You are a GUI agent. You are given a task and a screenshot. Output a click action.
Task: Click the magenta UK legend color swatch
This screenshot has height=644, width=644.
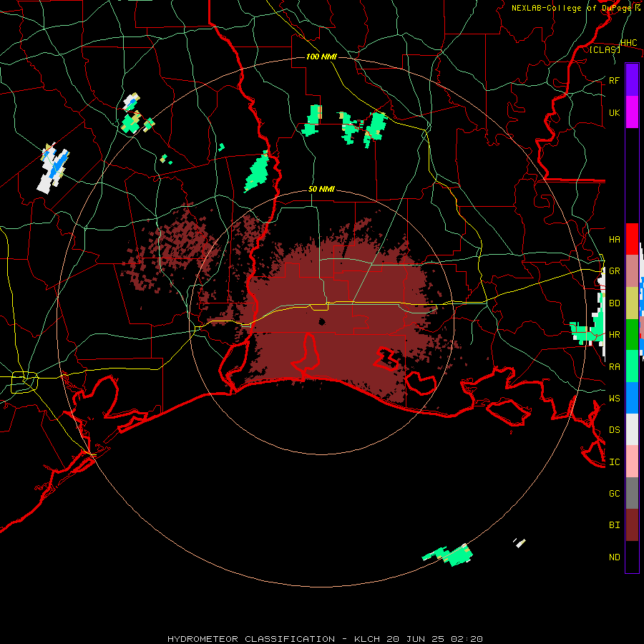click(x=632, y=112)
